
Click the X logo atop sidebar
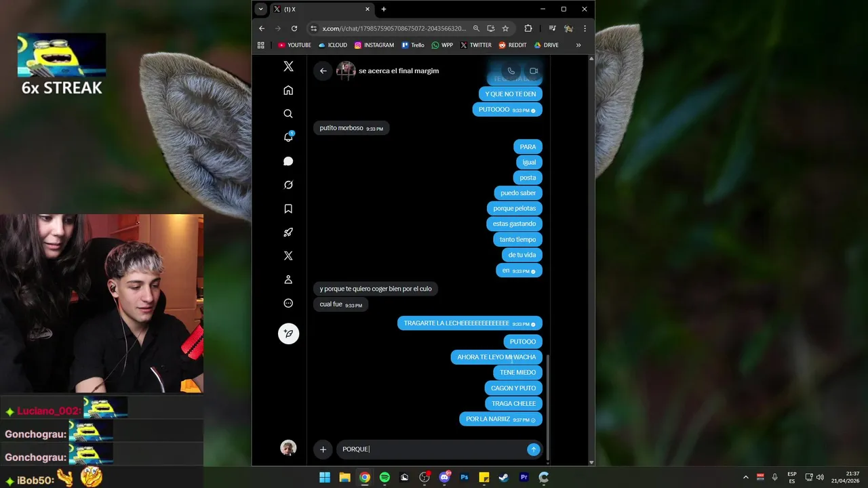pos(288,66)
